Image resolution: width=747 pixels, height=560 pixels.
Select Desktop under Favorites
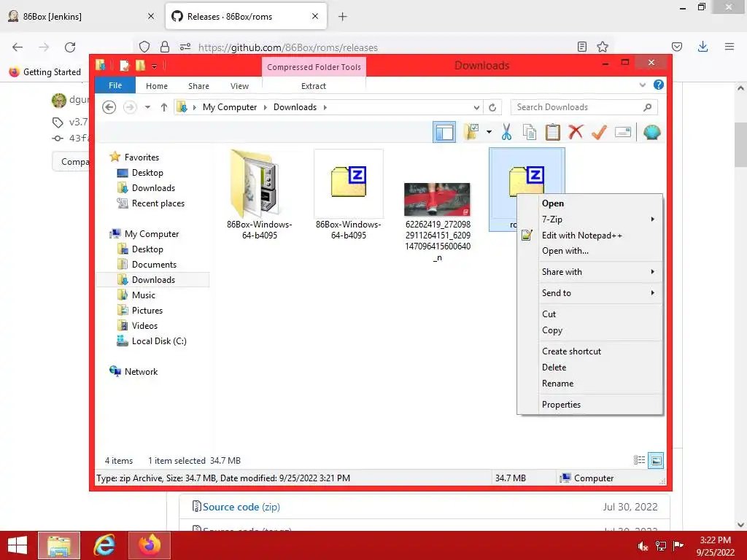(147, 173)
